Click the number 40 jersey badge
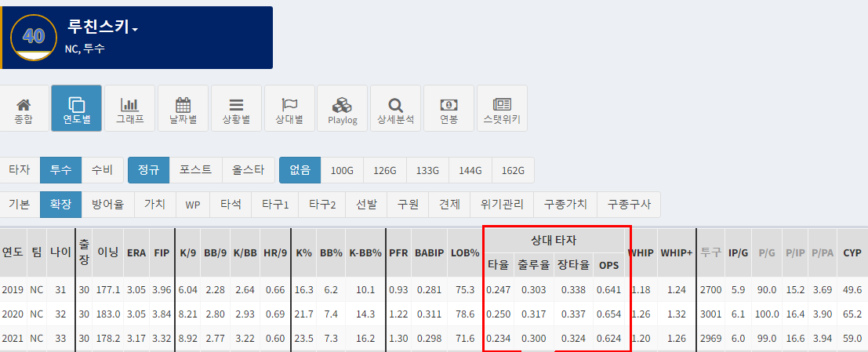The image size is (868, 352). pyautogui.click(x=34, y=38)
